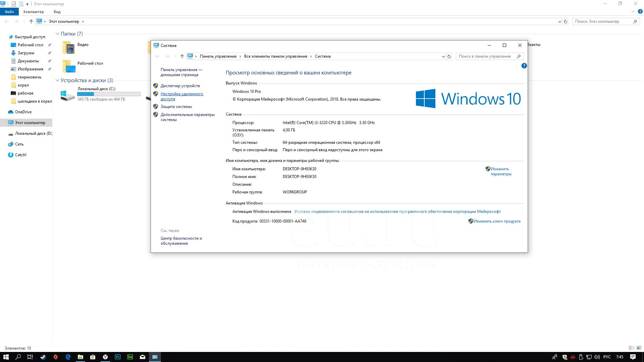
Task: Click Локальный диск (C:) usage bar
Action: coord(109,94)
